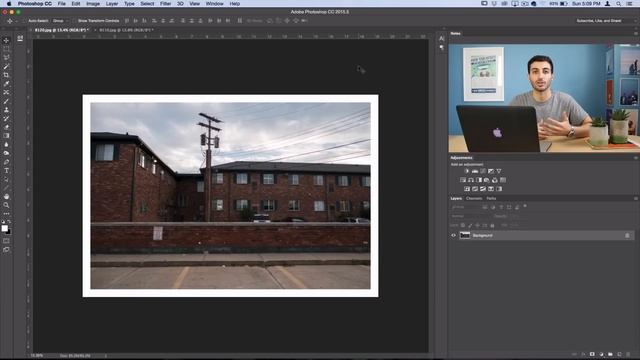This screenshot has width=640, height=360.
Task: Add a Levels adjustment
Action: pyautogui.click(x=475, y=171)
